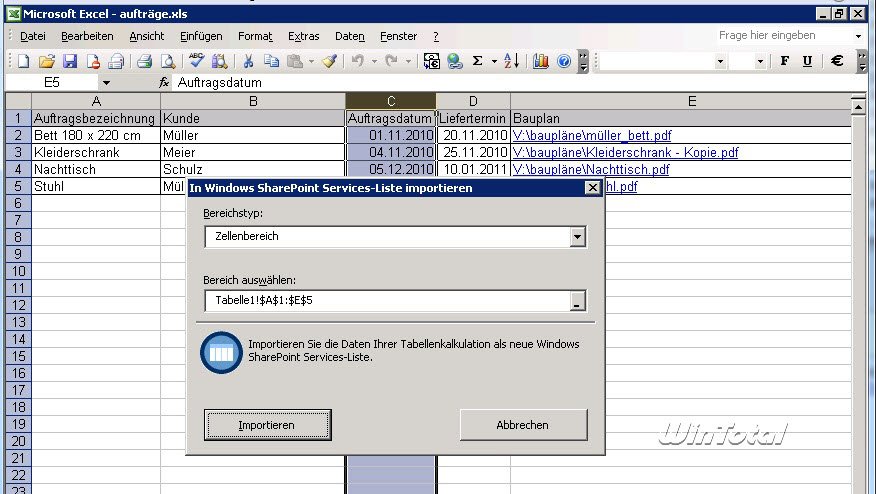The image size is (876, 494).
Task: Click the formula bar showing Auftragsdatum
Action: (520, 83)
